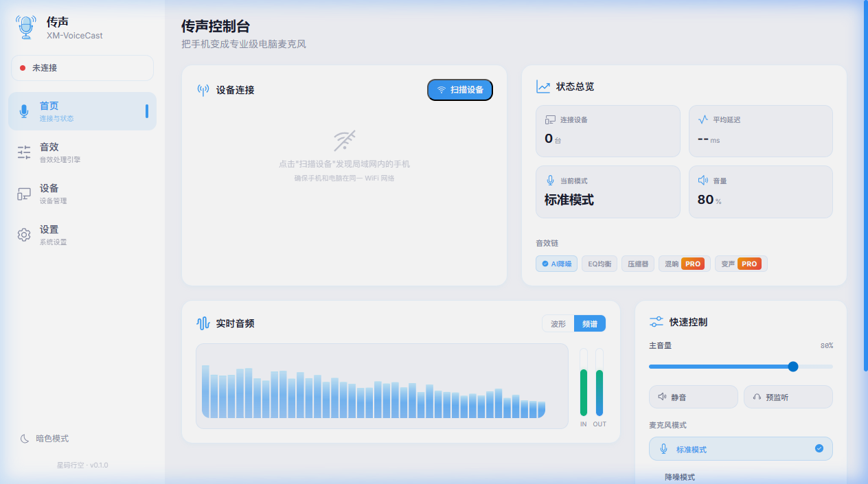Image resolution: width=868 pixels, height=484 pixels.
Task: Switch to the 波形 waveform tab
Action: click(x=558, y=324)
